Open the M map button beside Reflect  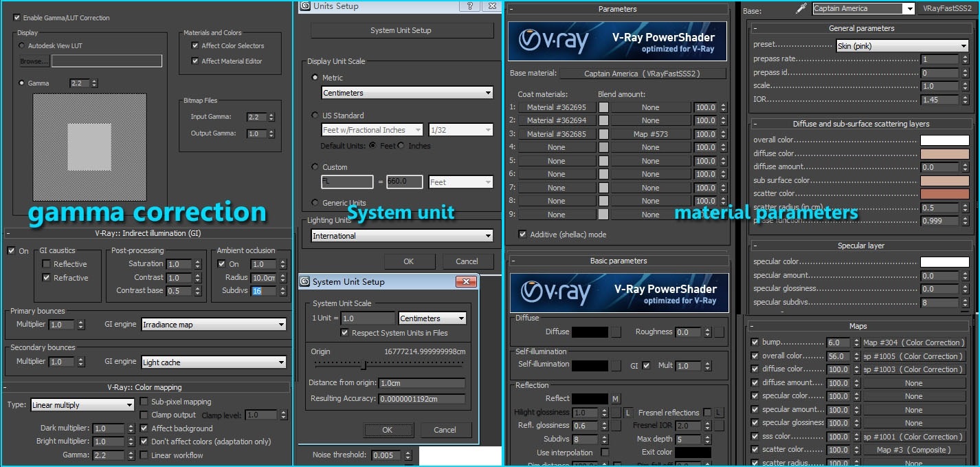[x=615, y=399]
